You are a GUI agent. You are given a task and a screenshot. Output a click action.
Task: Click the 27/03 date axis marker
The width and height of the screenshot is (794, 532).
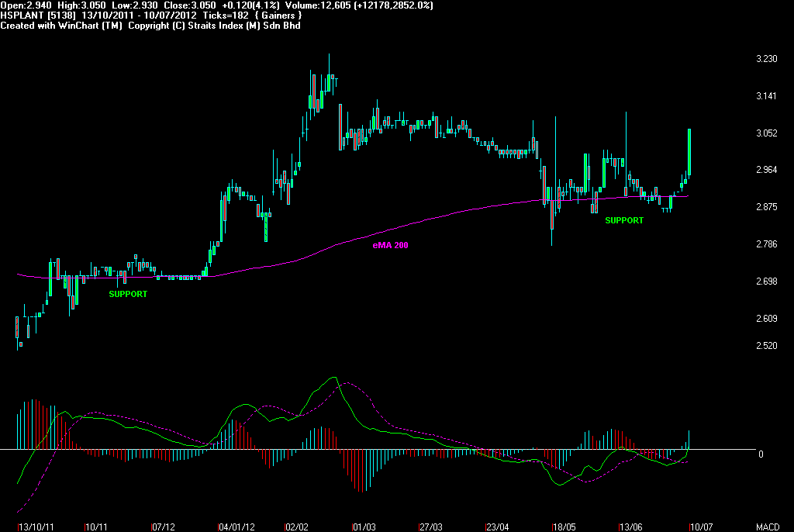point(431,527)
